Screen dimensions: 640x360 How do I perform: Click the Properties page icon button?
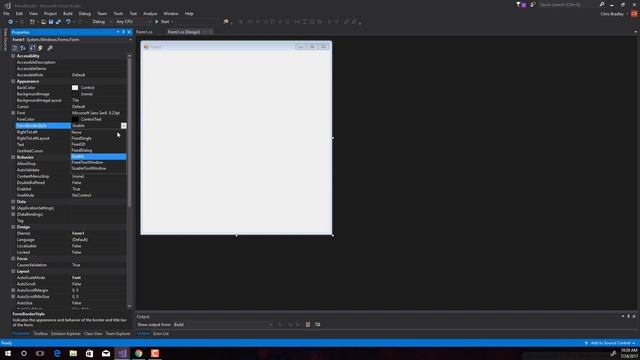pos(32,48)
